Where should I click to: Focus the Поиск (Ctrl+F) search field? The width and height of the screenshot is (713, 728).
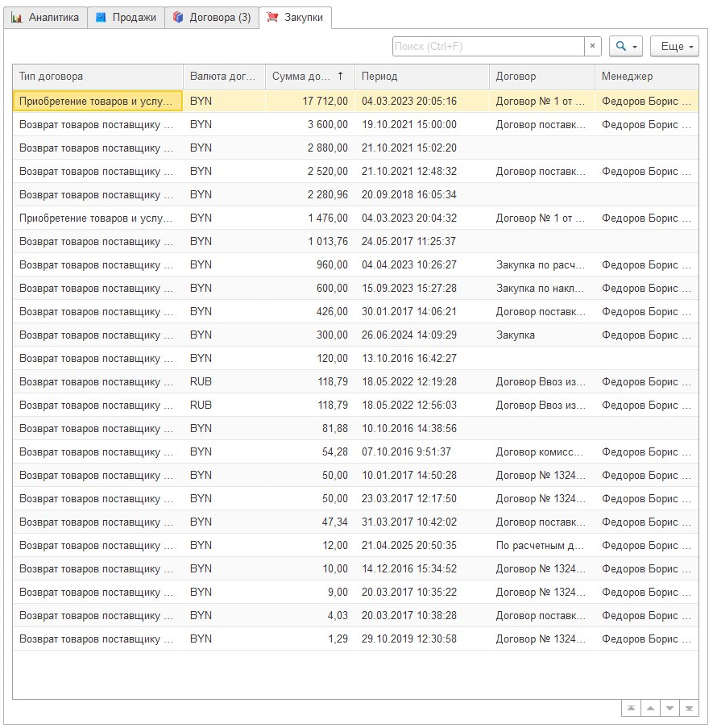click(488, 47)
